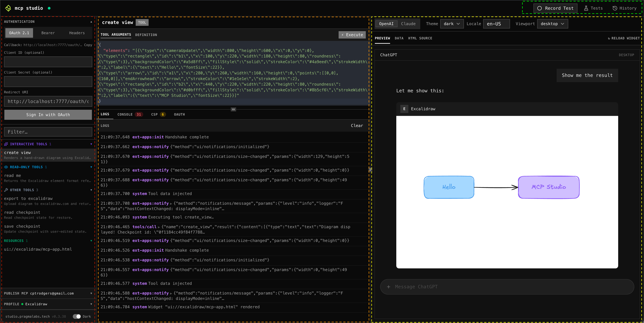The image size is (644, 323).
Task: Click the Read-Only Tools eye icon
Action: [x=6, y=167]
